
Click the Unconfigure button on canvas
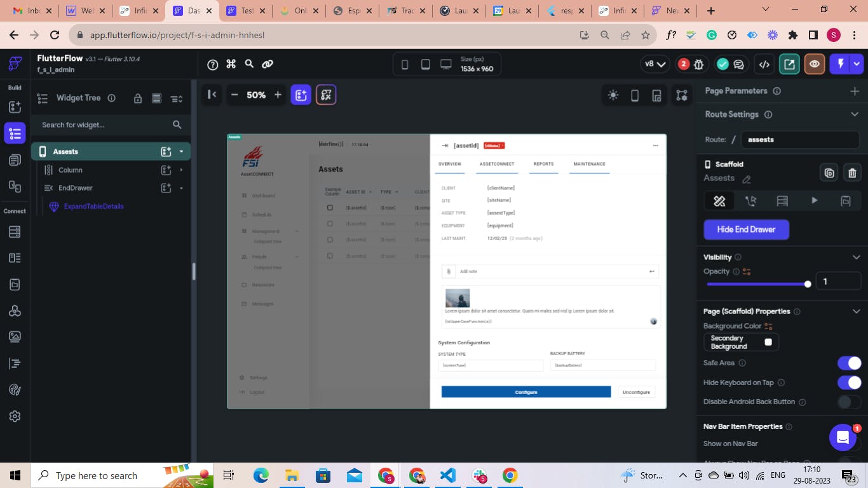[636, 392]
